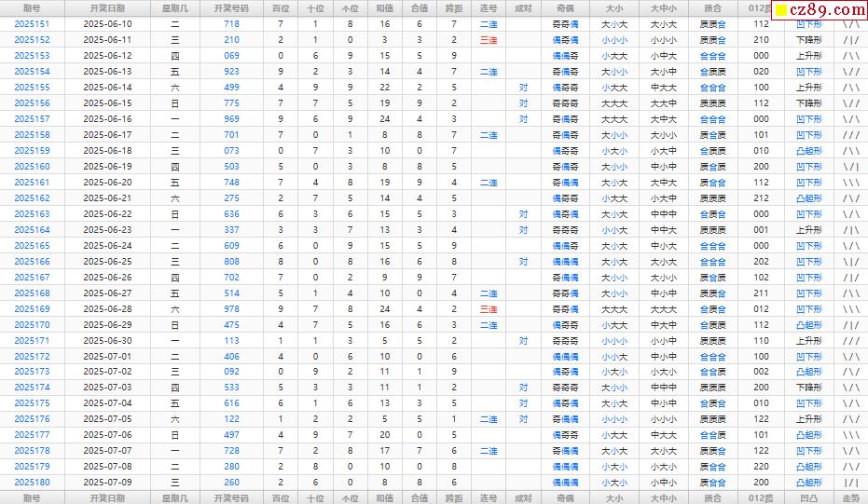Click 偶偶偶 in row 2025172
868x504 pixels.
tap(565, 357)
